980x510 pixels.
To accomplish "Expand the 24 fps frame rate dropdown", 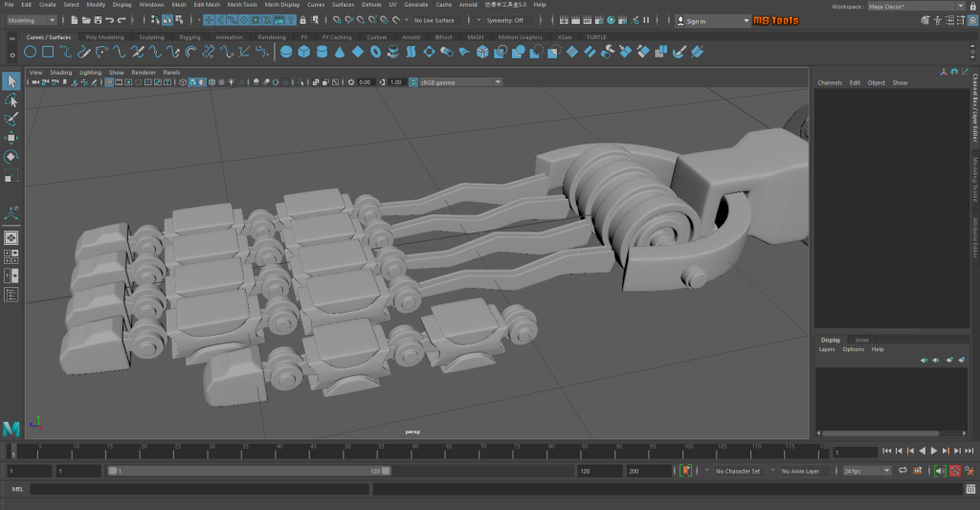I will [x=866, y=471].
